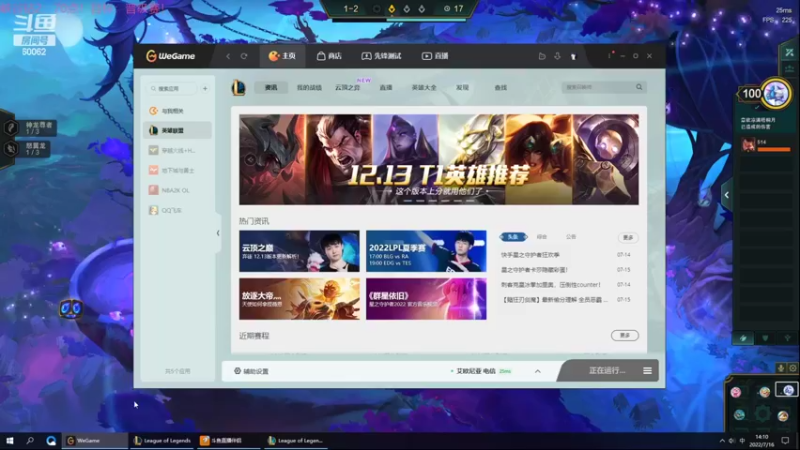
Task: Select QQ飞车 in the sidebar
Action: (x=177, y=210)
